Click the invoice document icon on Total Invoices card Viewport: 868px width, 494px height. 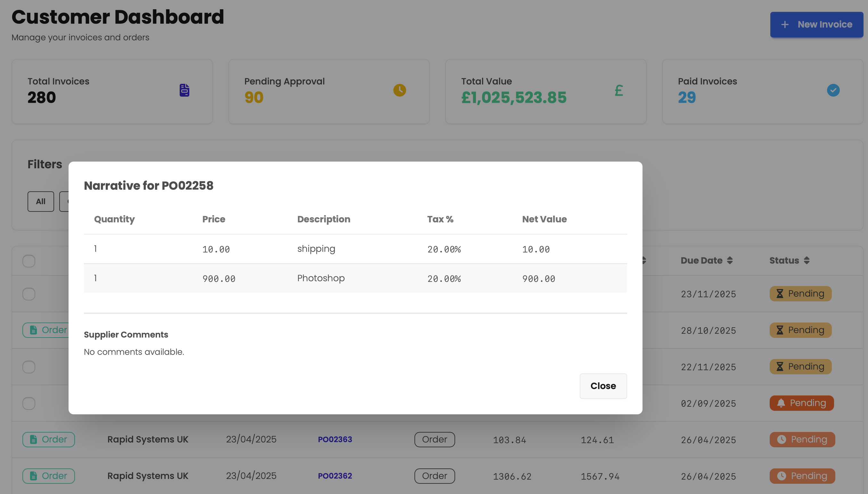[x=184, y=90]
